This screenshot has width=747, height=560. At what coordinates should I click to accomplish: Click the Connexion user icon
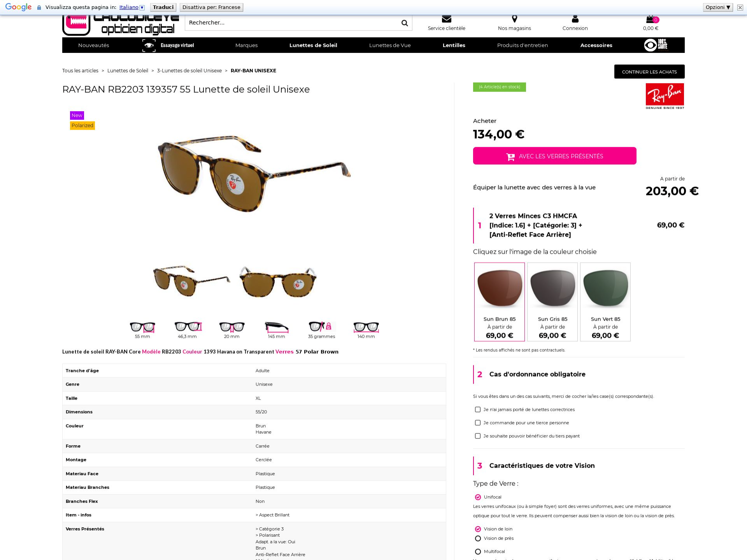coord(575,19)
